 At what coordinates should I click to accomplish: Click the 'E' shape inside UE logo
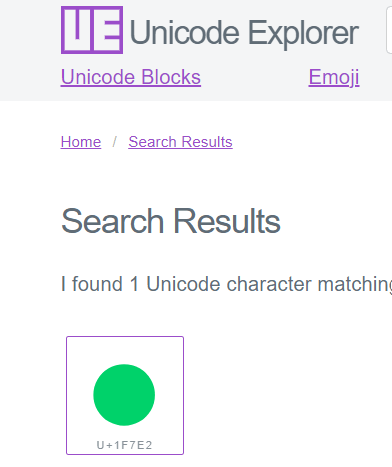[x=107, y=30]
